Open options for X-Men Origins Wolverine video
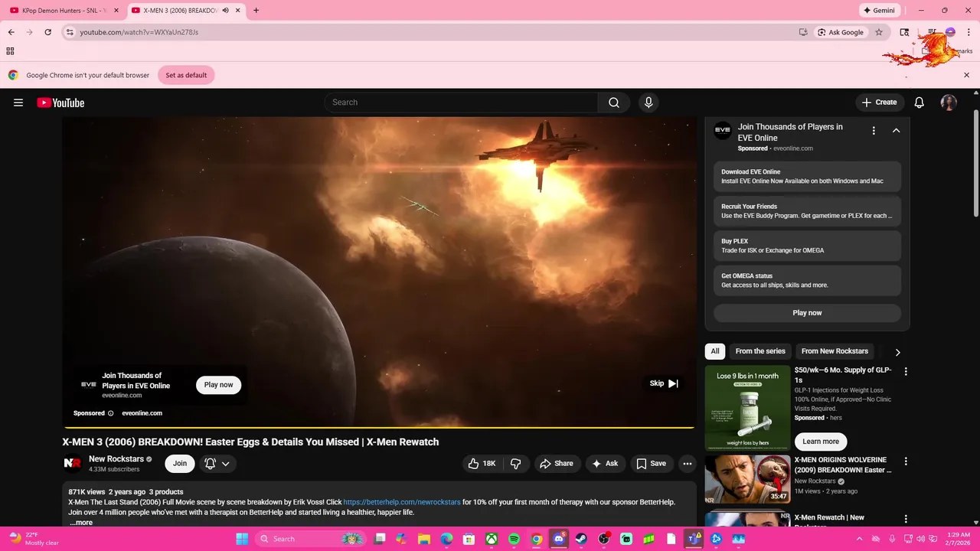Screen dimensions: 980x551 click(x=906, y=461)
